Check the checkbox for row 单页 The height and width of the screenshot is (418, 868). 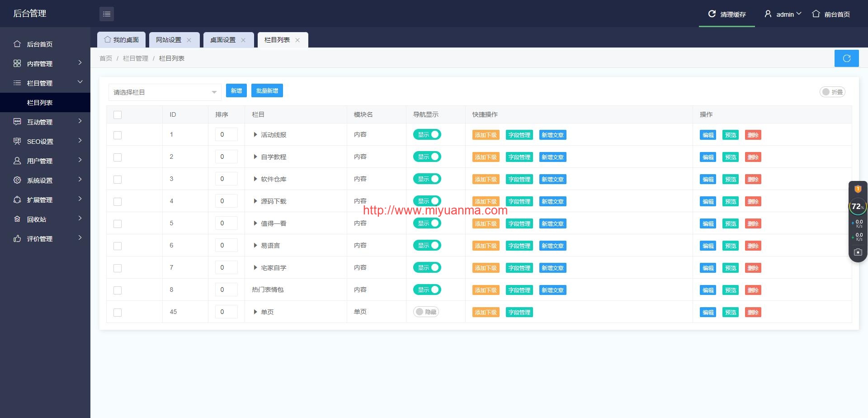pyautogui.click(x=118, y=313)
